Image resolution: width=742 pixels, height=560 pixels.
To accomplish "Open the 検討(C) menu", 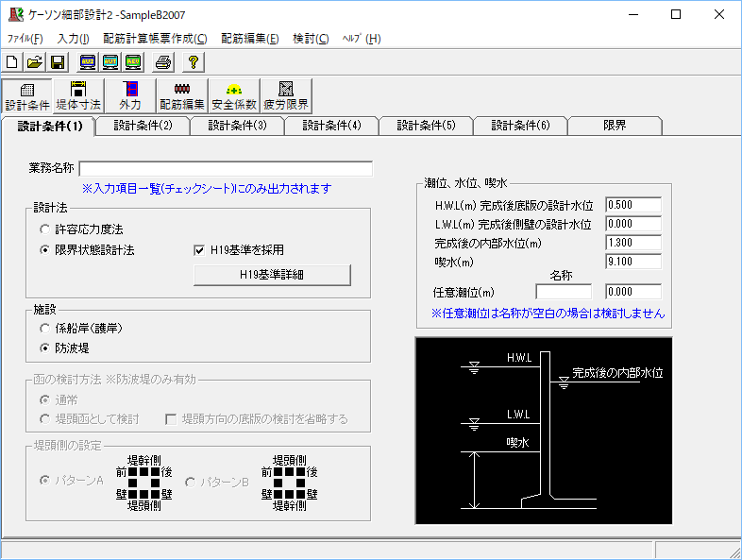I will (x=311, y=39).
